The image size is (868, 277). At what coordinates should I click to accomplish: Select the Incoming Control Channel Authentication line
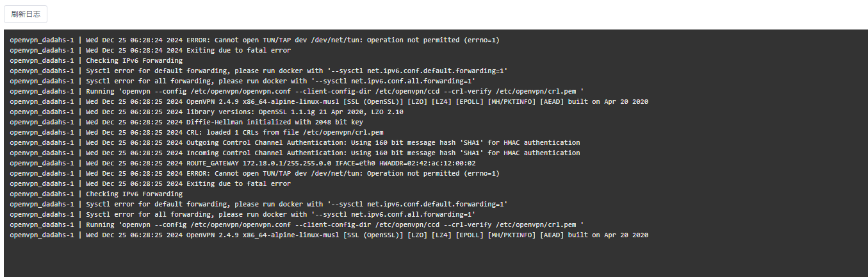point(295,153)
